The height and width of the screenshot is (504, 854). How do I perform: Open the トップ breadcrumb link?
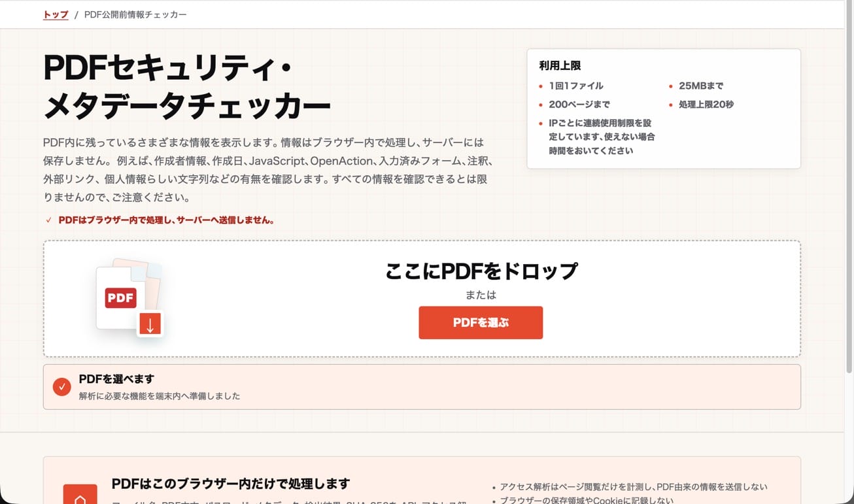(x=56, y=14)
